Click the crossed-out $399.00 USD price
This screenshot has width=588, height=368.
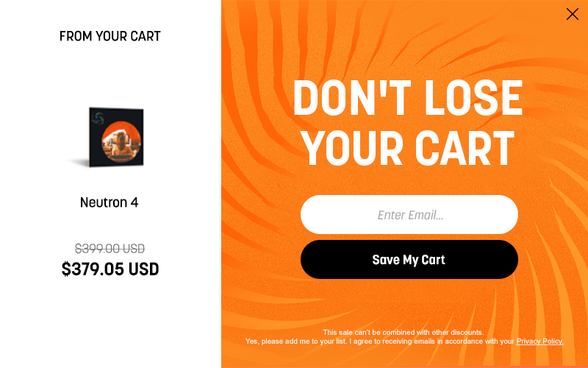[x=110, y=249]
